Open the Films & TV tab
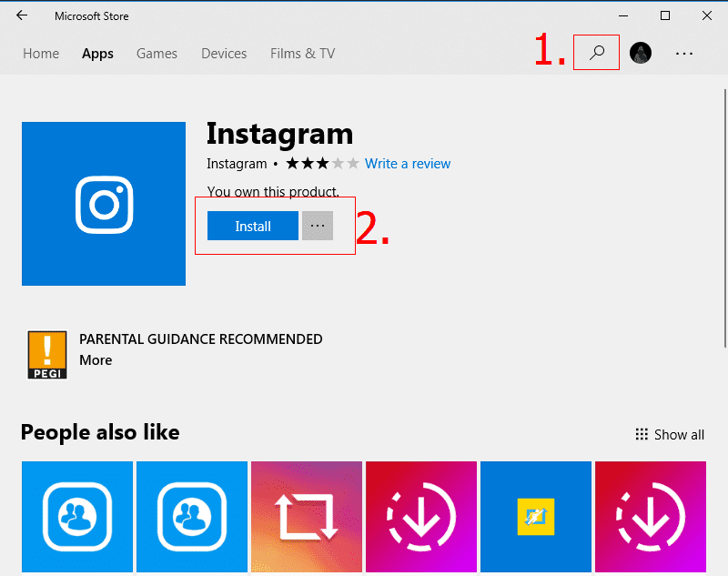 [303, 54]
